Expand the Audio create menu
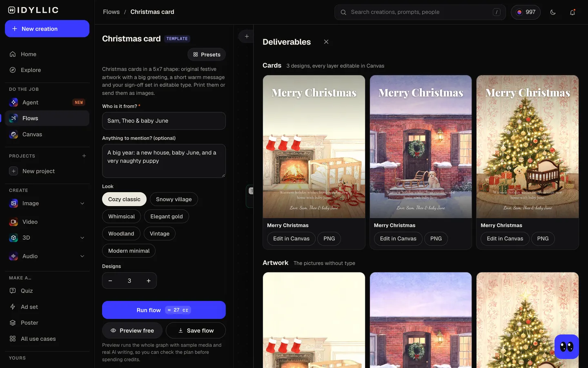Screen dimensions: 588x368 click(x=82, y=256)
